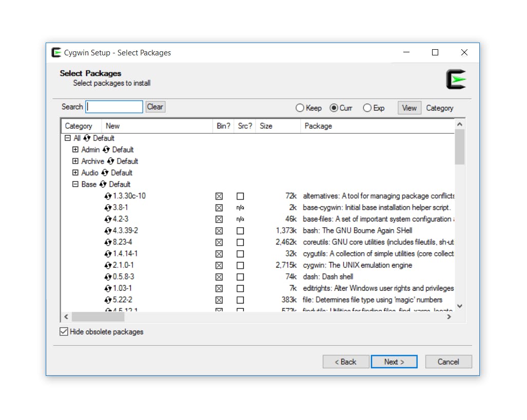Collapse the Base category
The height and width of the screenshot is (420, 527).
coord(75,184)
